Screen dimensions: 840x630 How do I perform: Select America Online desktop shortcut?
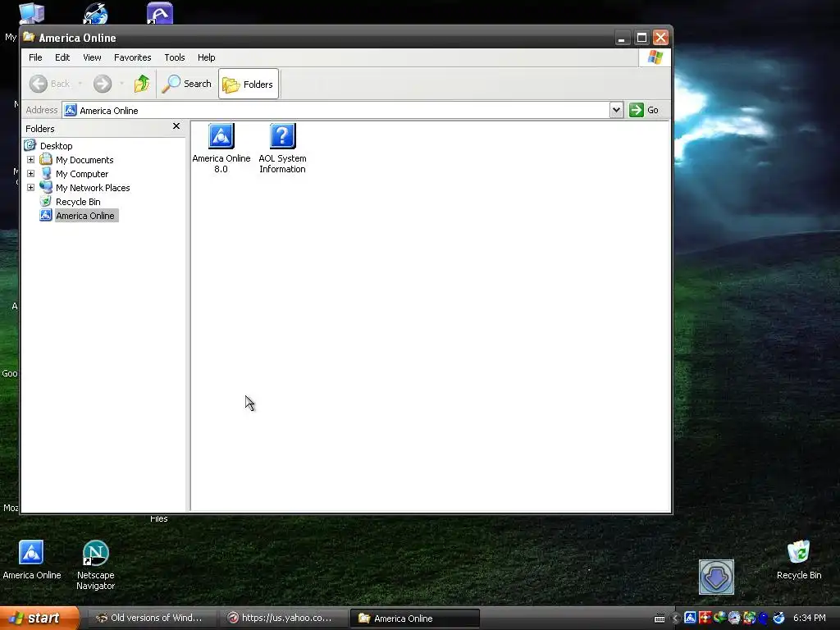32,559
